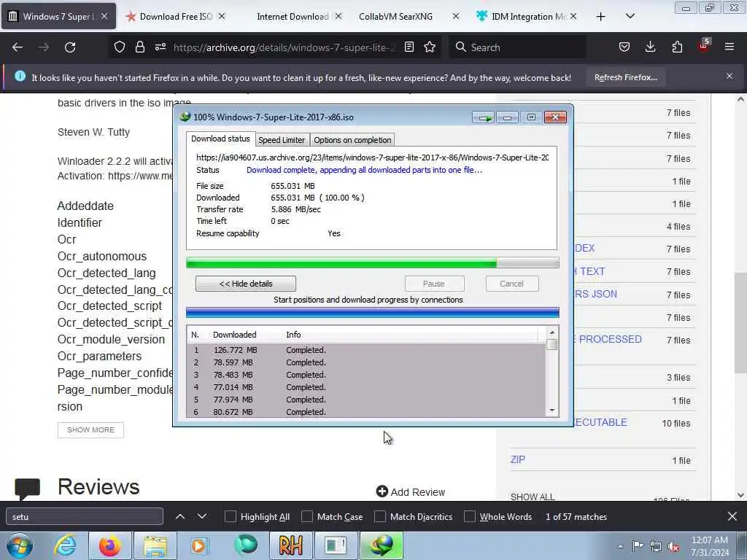Jump to previous find match arrow

coord(180,516)
